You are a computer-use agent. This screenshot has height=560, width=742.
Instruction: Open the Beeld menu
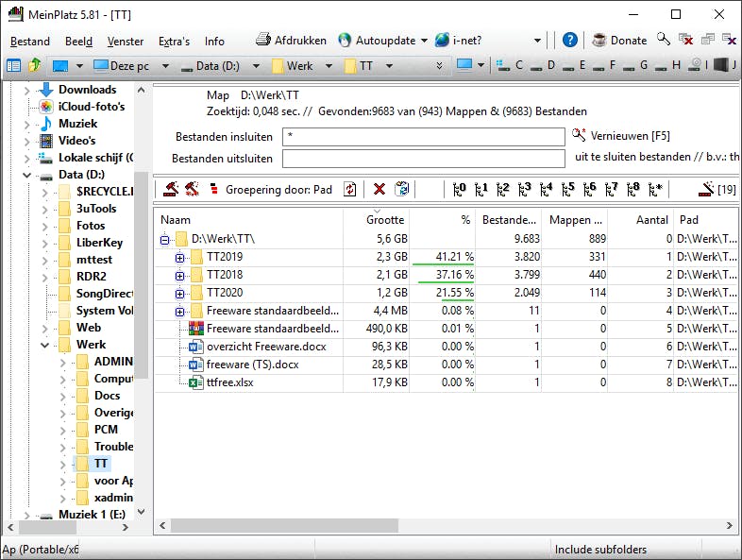78,42
